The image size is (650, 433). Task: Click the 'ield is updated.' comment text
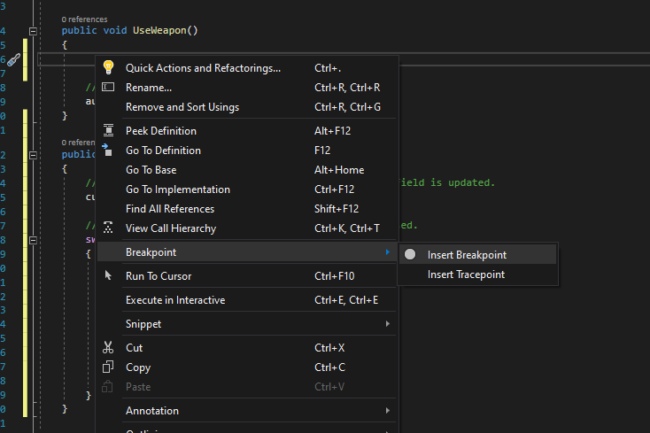447,182
